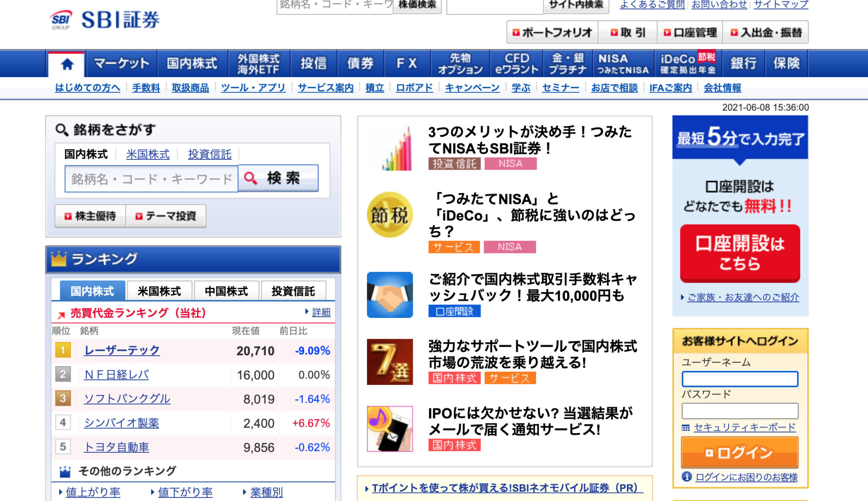The height and width of the screenshot is (501, 868).
Task: Open シンバイオ製薬 stock link
Action: tap(122, 423)
